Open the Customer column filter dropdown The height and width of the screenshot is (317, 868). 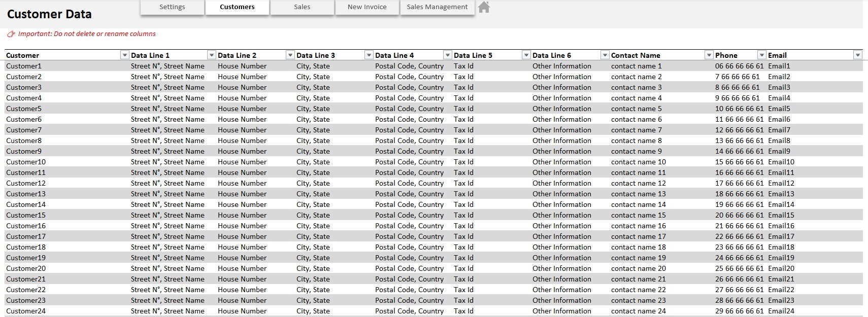(x=125, y=55)
